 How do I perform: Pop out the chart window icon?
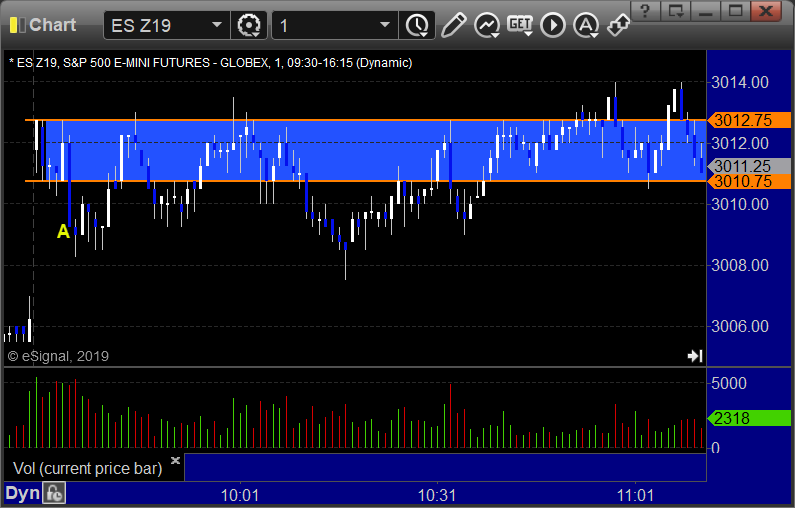tap(676, 11)
